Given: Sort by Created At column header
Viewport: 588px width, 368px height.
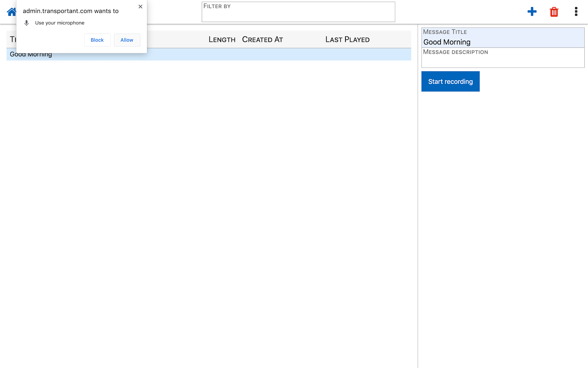Looking at the screenshot, I should [262, 39].
